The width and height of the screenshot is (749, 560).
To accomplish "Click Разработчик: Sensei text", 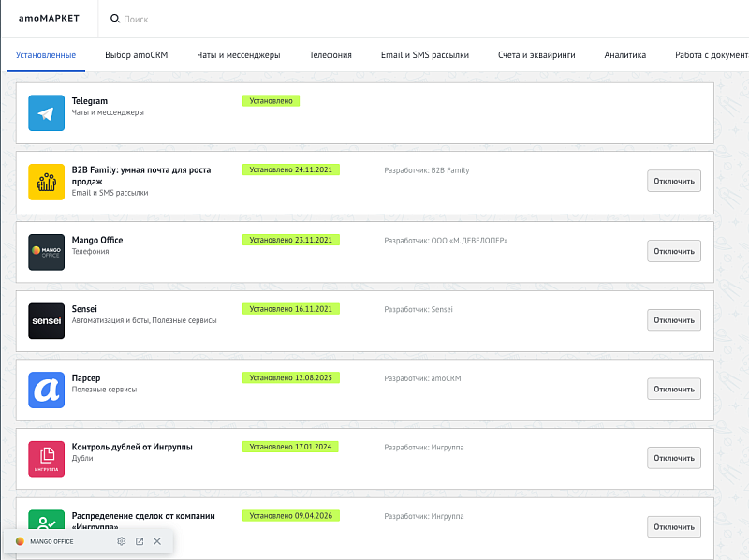I will point(419,309).
